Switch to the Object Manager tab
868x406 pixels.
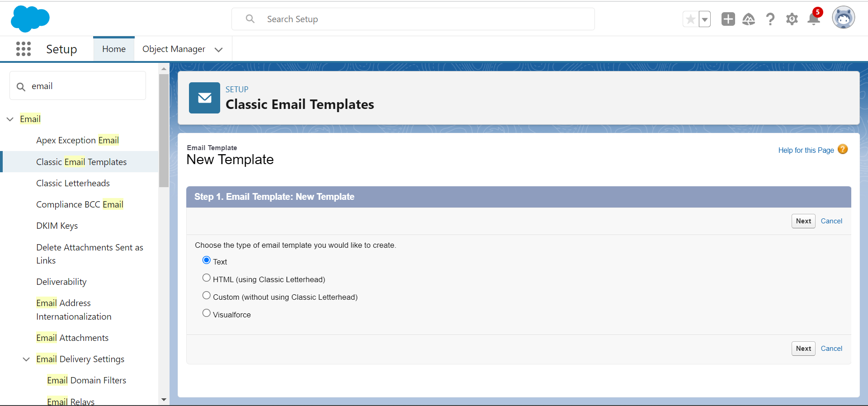pos(174,49)
